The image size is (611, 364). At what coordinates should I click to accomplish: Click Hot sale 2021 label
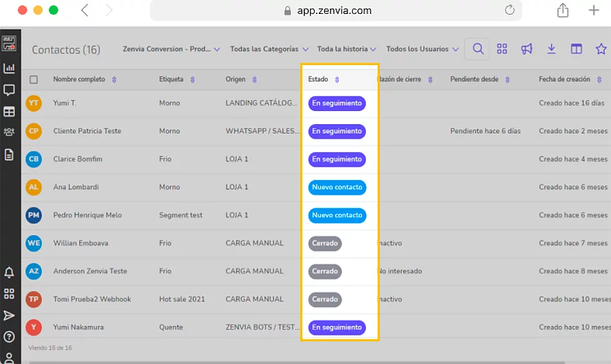tap(182, 300)
